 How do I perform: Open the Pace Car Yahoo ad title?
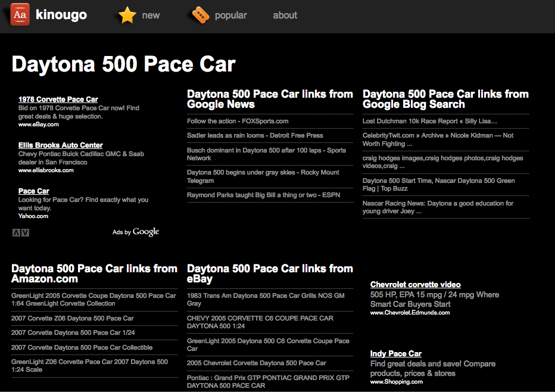coord(33,191)
